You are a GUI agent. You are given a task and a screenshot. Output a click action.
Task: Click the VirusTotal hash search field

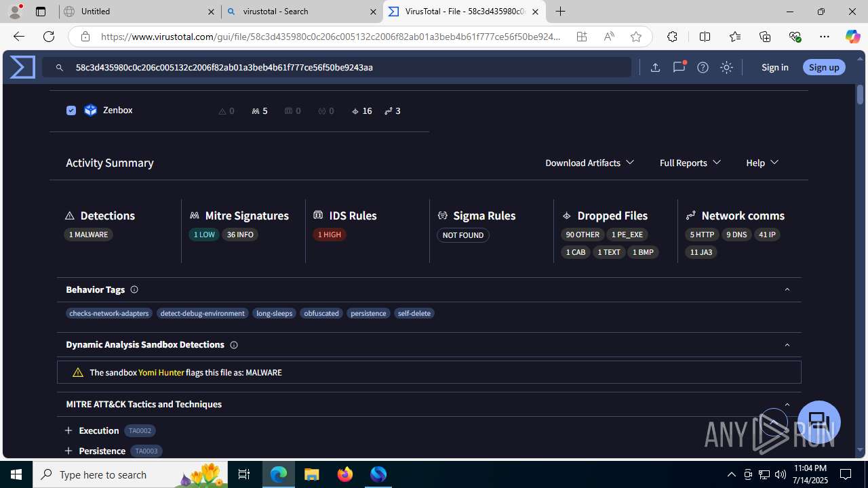click(336, 67)
